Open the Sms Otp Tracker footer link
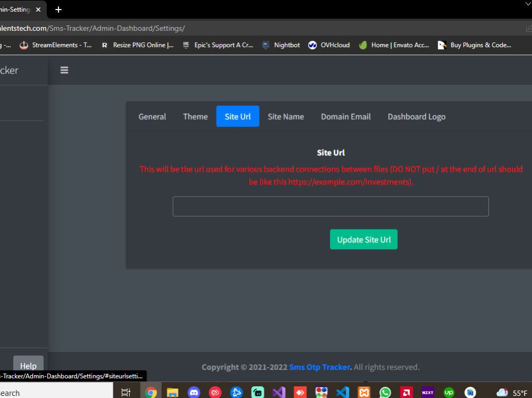Image resolution: width=532 pixels, height=398 pixels. click(320, 367)
